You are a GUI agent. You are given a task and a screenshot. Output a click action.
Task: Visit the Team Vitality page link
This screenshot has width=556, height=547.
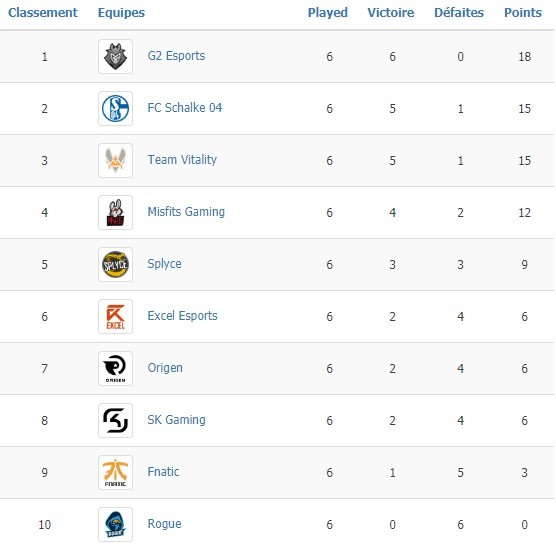pos(182,160)
